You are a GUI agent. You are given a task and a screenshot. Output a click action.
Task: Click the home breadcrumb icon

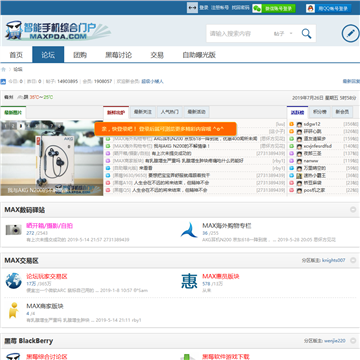(x=3, y=69)
